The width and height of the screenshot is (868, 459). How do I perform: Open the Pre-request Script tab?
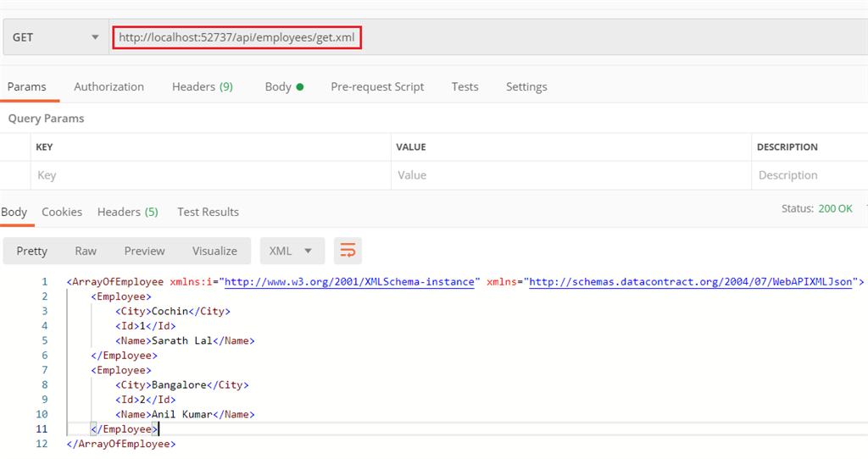click(377, 86)
